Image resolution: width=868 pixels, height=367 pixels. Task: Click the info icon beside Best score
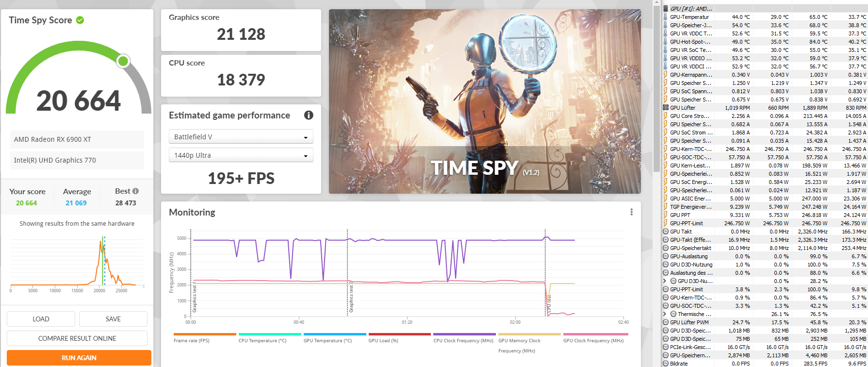click(x=135, y=191)
